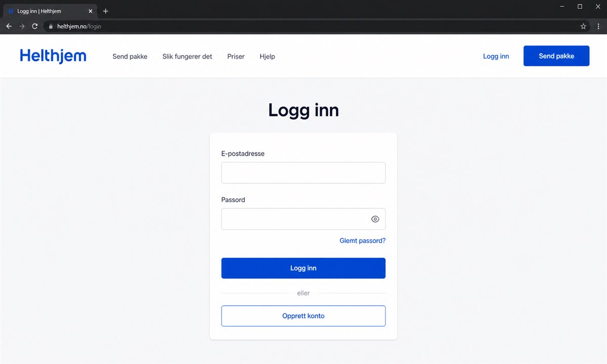
Task: Click the address bar URL helthjem.no/login
Action: pyautogui.click(x=79, y=26)
